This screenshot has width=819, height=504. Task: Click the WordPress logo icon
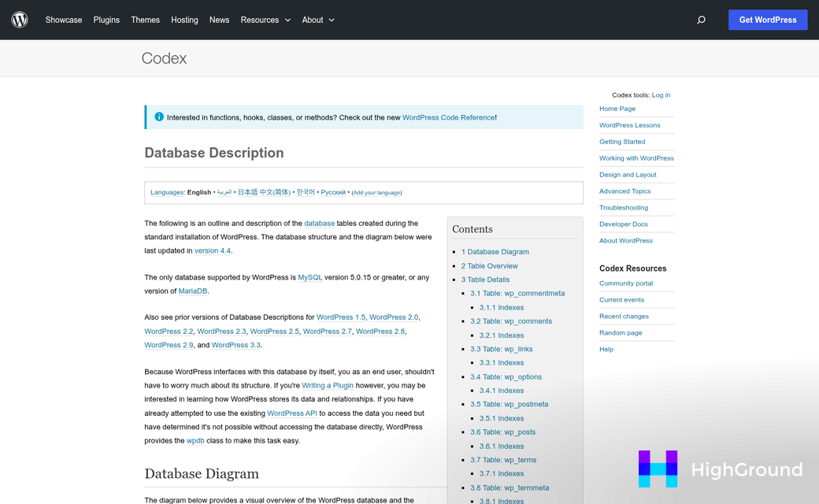tap(20, 20)
